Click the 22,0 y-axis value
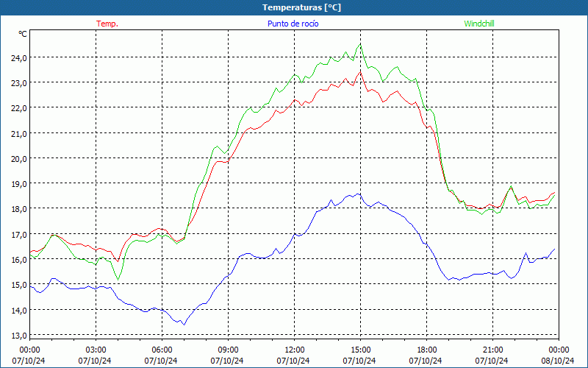This screenshot has width=588, height=368. point(19,108)
